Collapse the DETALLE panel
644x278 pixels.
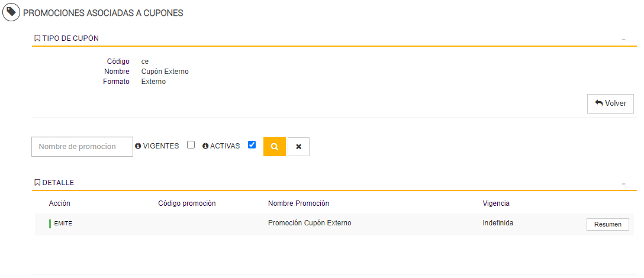tap(623, 183)
